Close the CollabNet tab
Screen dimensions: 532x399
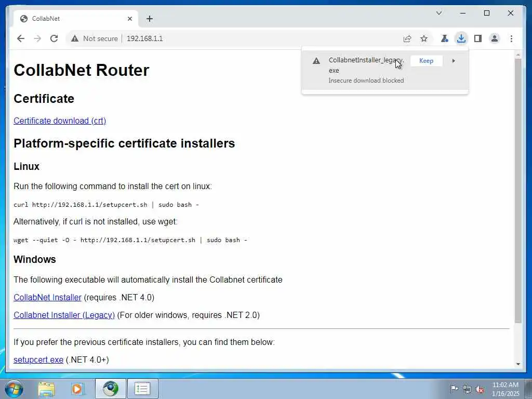(129, 19)
